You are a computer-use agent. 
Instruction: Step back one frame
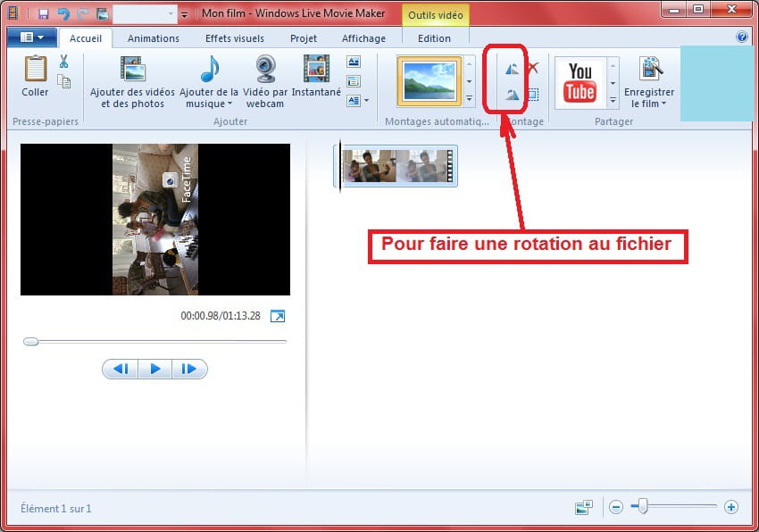(x=120, y=369)
